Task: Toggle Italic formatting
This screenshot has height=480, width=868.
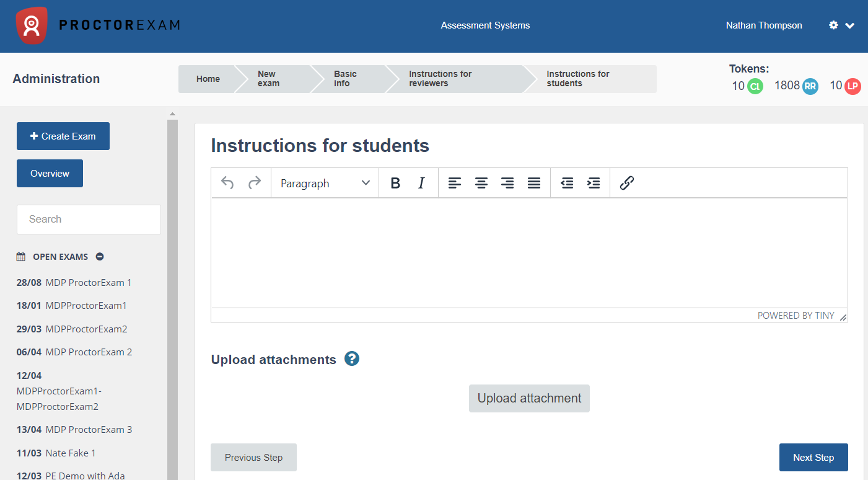Action: [421, 183]
